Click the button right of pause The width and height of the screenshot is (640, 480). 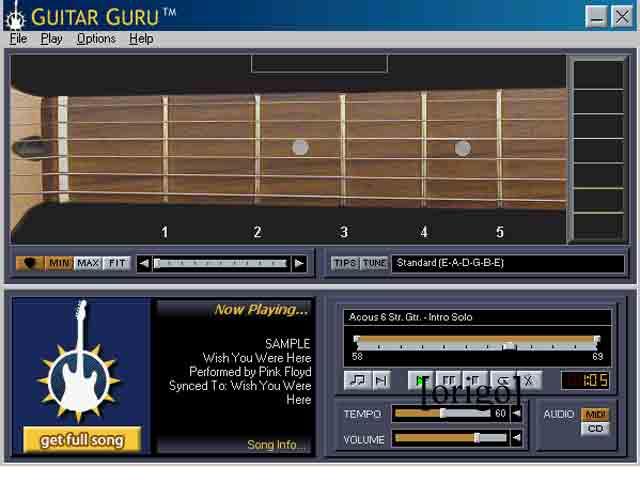point(474,381)
